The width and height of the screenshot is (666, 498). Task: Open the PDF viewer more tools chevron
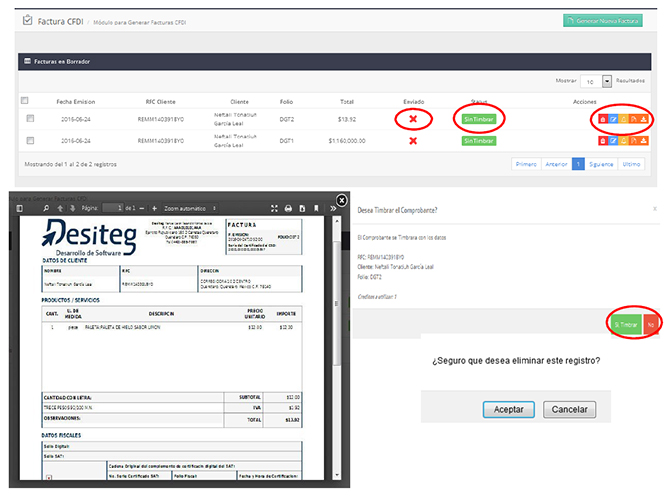333,208
